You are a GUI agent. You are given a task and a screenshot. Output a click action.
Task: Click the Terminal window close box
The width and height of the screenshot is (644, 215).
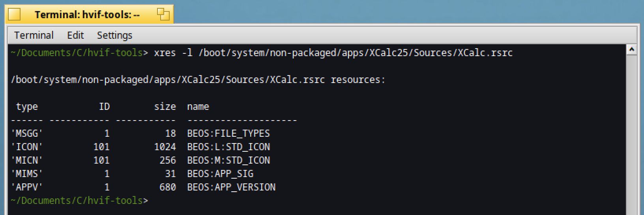point(14,15)
